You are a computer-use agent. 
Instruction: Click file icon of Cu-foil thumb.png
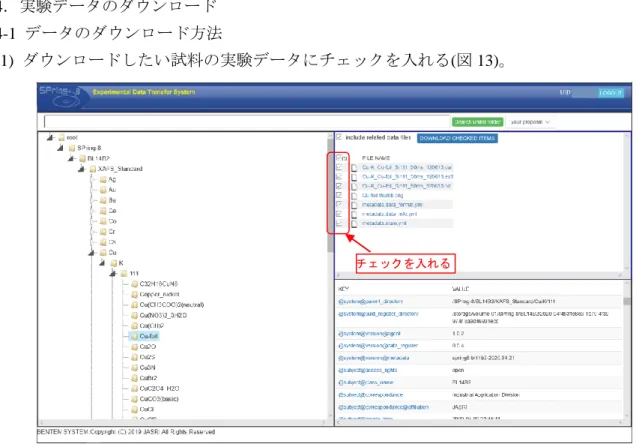(x=354, y=196)
